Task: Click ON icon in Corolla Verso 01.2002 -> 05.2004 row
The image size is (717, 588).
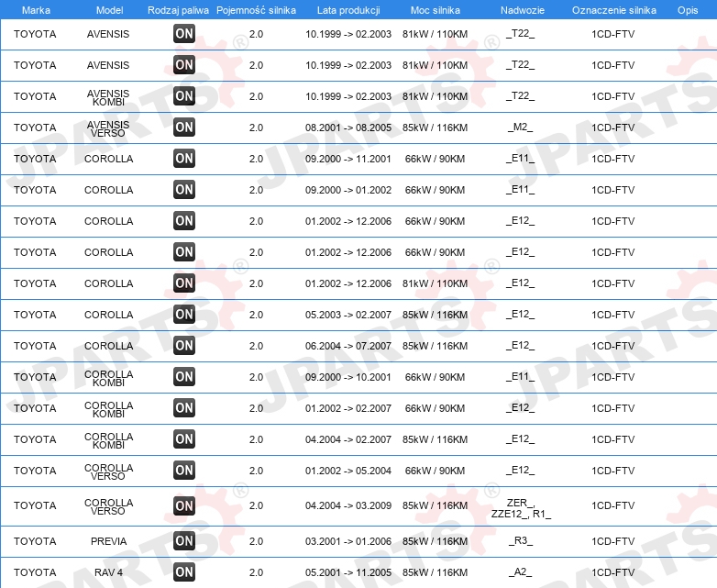Action: tap(184, 470)
